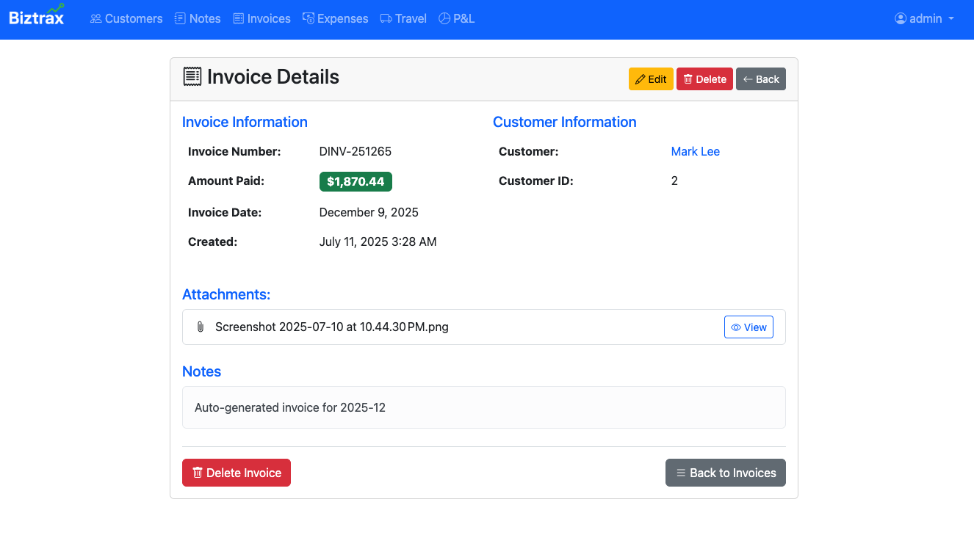
Task: Click the pencil icon on the Edit button
Action: [x=641, y=79]
